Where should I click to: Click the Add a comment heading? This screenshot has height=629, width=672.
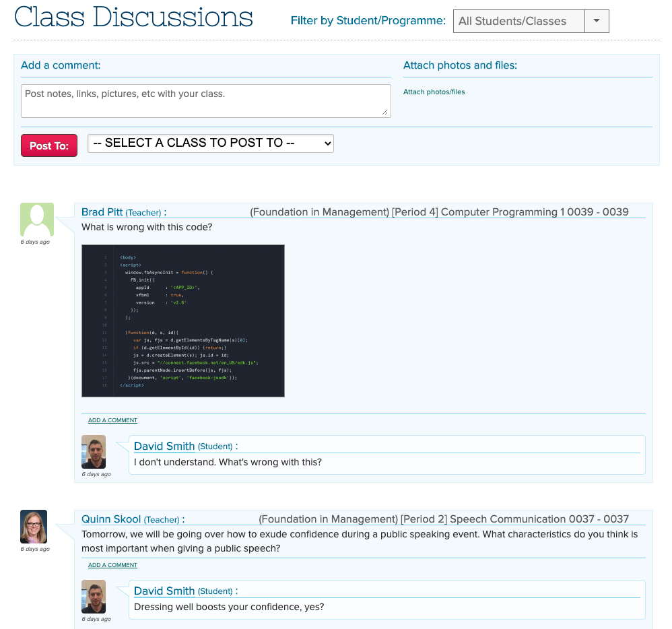tap(61, 65)
